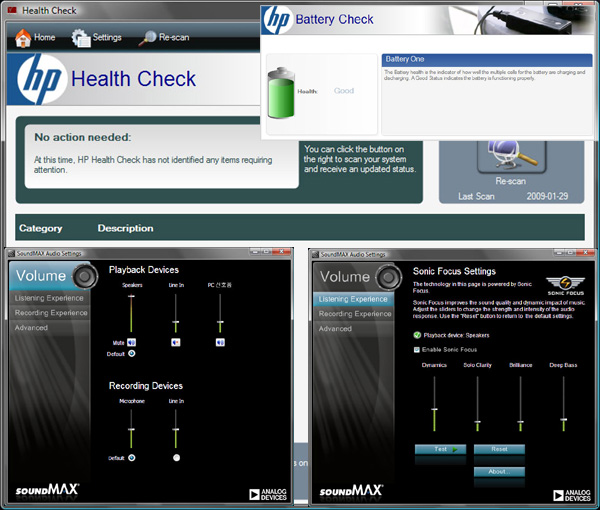Click the No action needed heading
Viewport: 600px width, 510px height.
(83, 137)
